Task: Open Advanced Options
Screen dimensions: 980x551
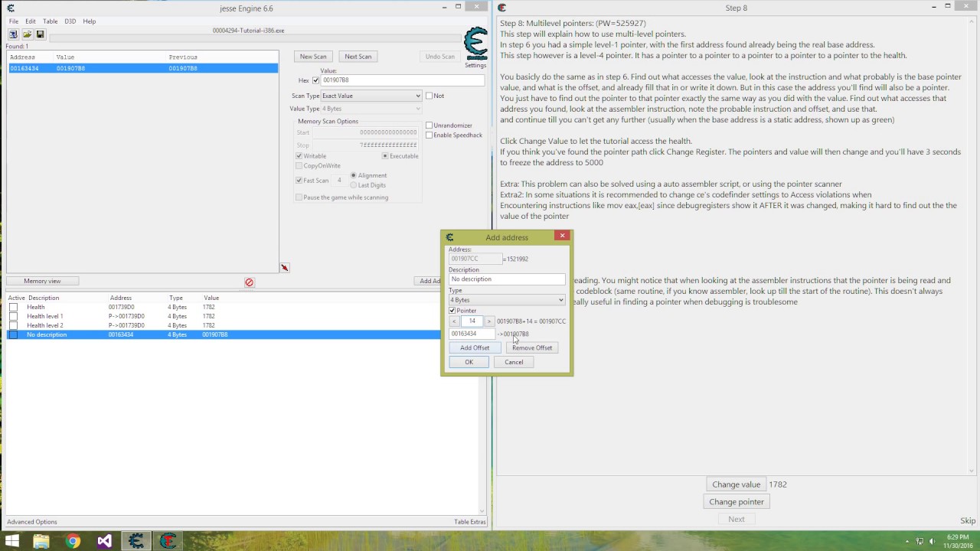Action: pos(32,522)
